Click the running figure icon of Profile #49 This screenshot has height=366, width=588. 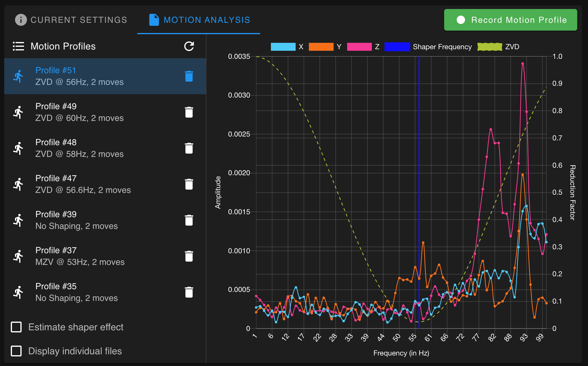coord(18,112)
